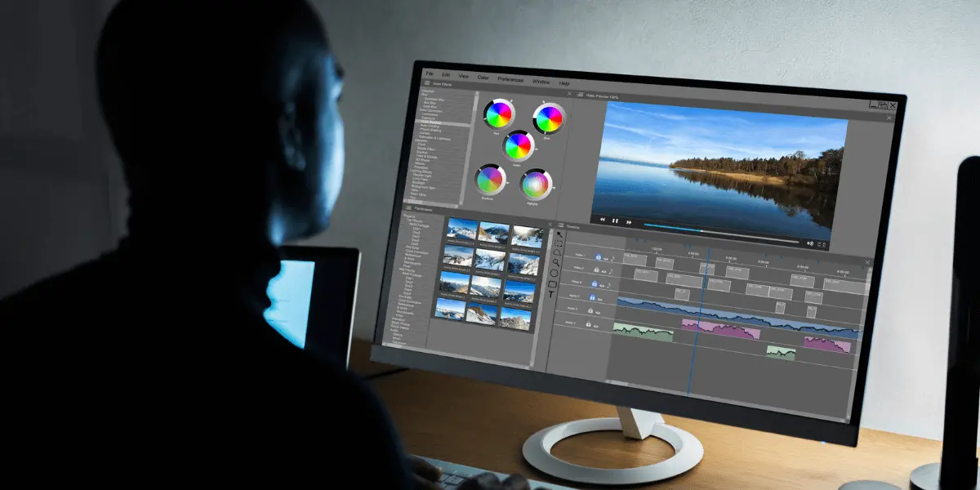Toggle the eye visibility on Video 2
The height and width of the screenshot is (490, 980).
pyautogui.click(x=604, y=271)
